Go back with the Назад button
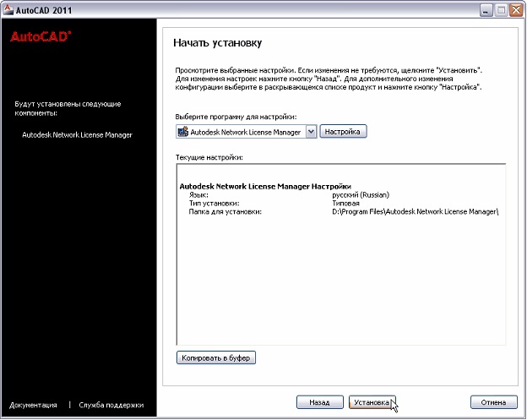The width and height of the screenshot is (527, 420). tap(319, 402)
